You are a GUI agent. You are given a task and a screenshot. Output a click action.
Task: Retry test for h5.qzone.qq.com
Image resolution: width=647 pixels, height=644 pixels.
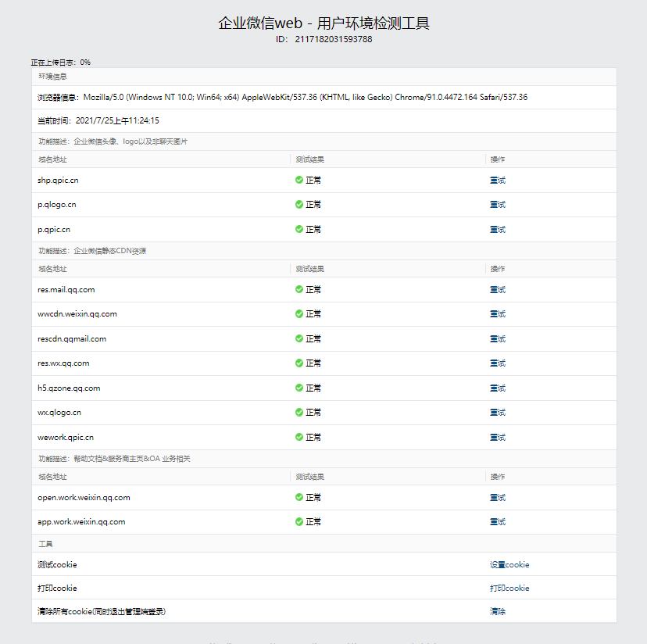pyautogui.click(x=498, y=388)
